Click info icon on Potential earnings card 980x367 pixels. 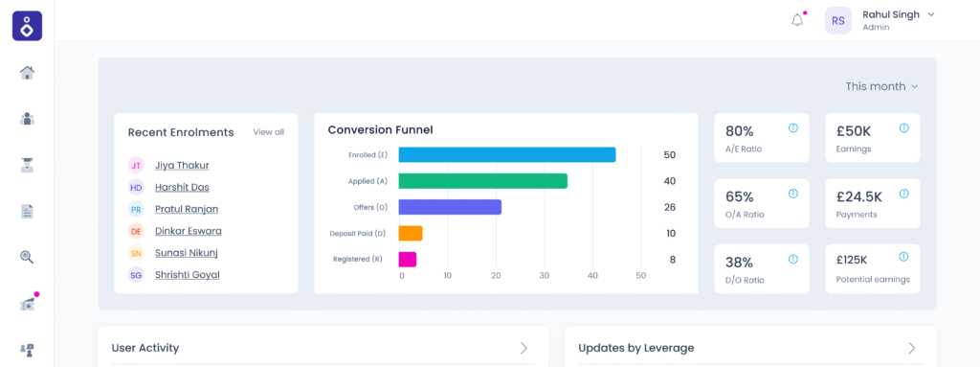point(903,257)
